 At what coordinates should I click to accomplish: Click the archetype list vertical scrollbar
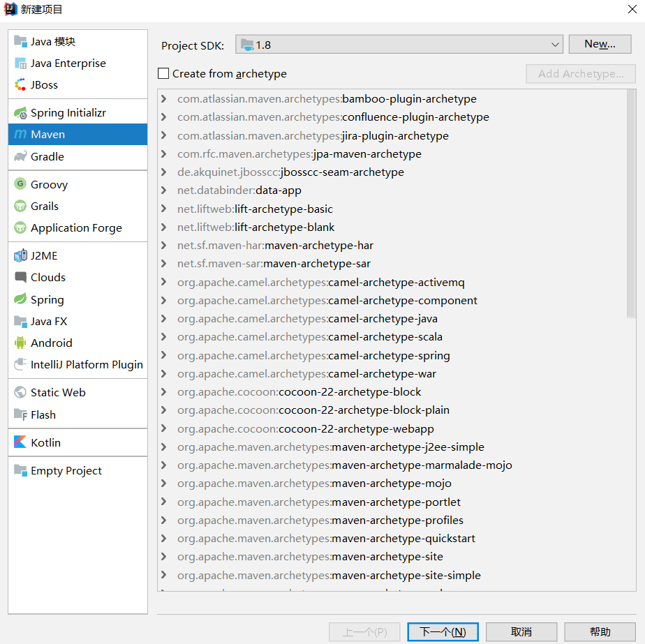pos(631,204)
